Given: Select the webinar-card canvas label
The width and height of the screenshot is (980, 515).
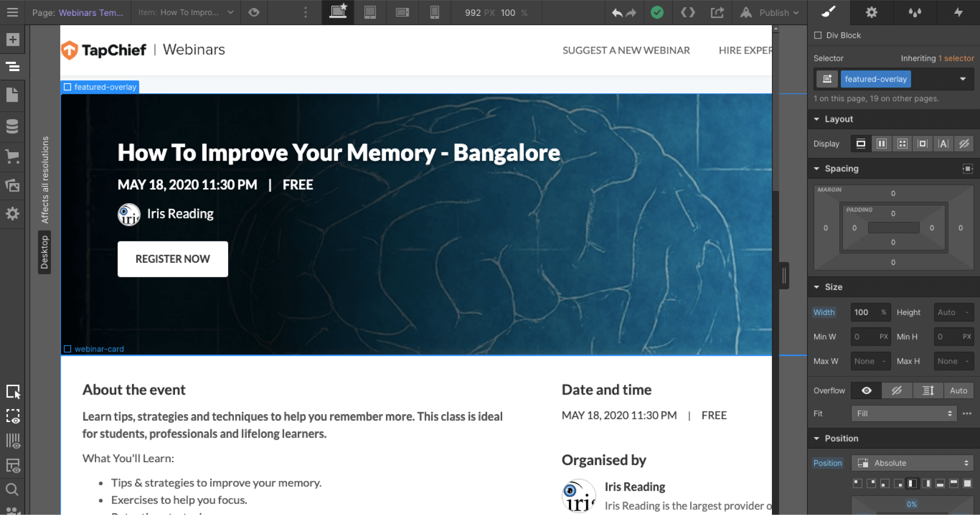Looking at the screenshot, I should pyautogui.click(x=94, y=349).
